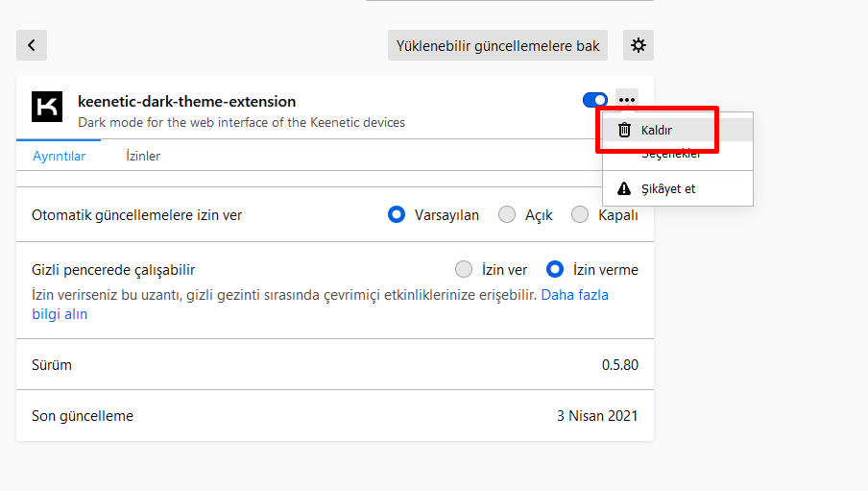Open the gear tools menu for add-ons
Screen dimensions: 868x491
point(639,45)
